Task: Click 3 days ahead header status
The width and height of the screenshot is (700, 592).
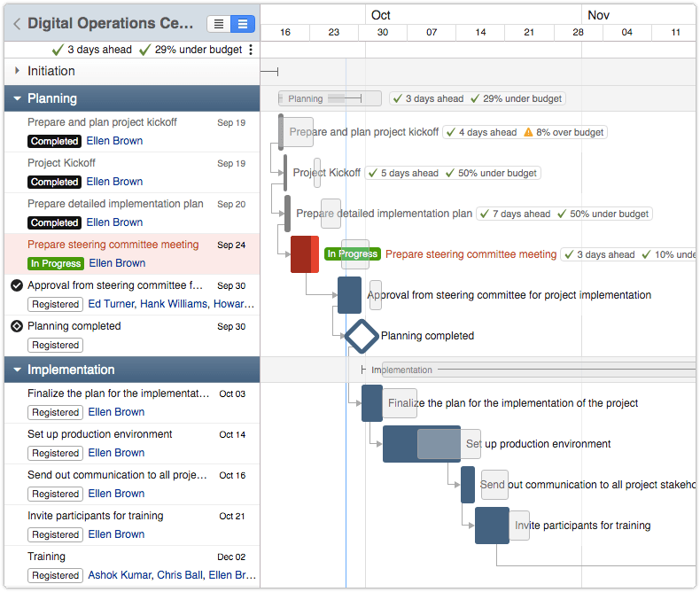Action: tap(92, 50)
